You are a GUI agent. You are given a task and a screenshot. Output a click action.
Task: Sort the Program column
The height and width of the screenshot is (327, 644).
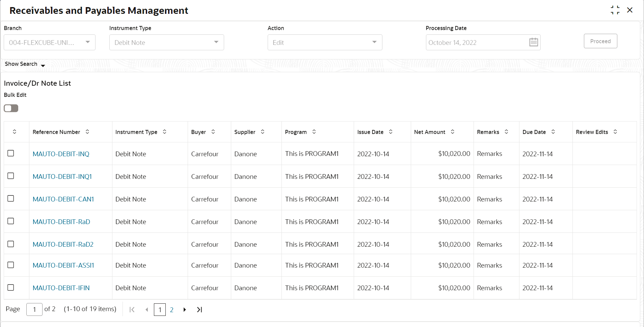tap(314, 132)
